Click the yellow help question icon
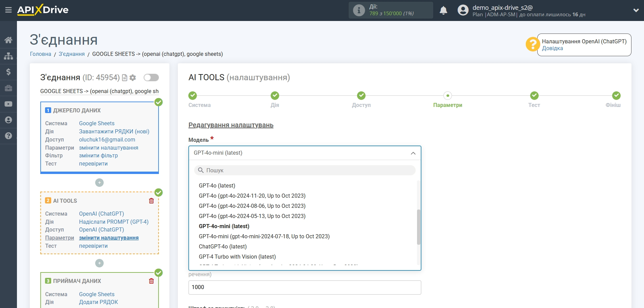 click(x=533, y=44)
